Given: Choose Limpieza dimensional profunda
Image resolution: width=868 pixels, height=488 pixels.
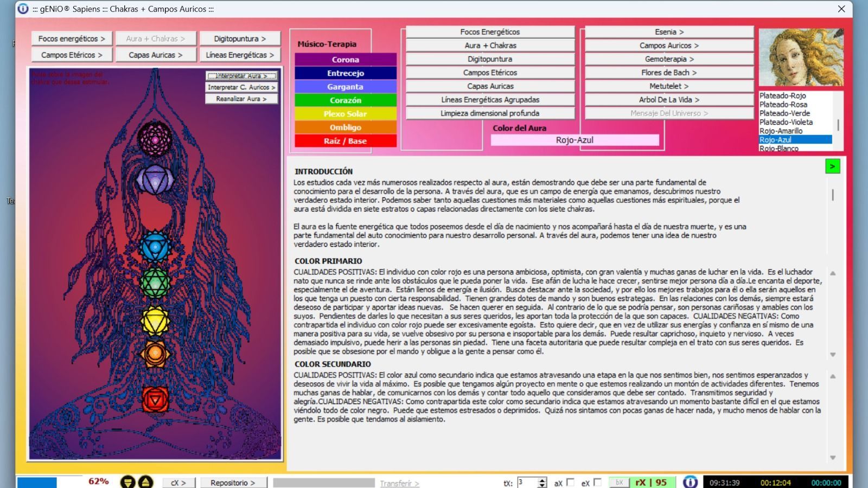Looking at the screenshot, I should point(490,113).
